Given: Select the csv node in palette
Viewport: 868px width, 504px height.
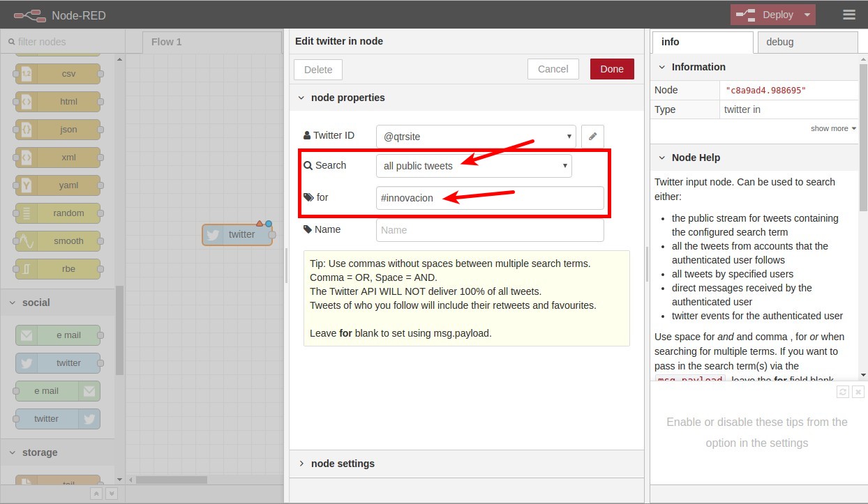Looking at the screenshot, I should tap(58, 74).
